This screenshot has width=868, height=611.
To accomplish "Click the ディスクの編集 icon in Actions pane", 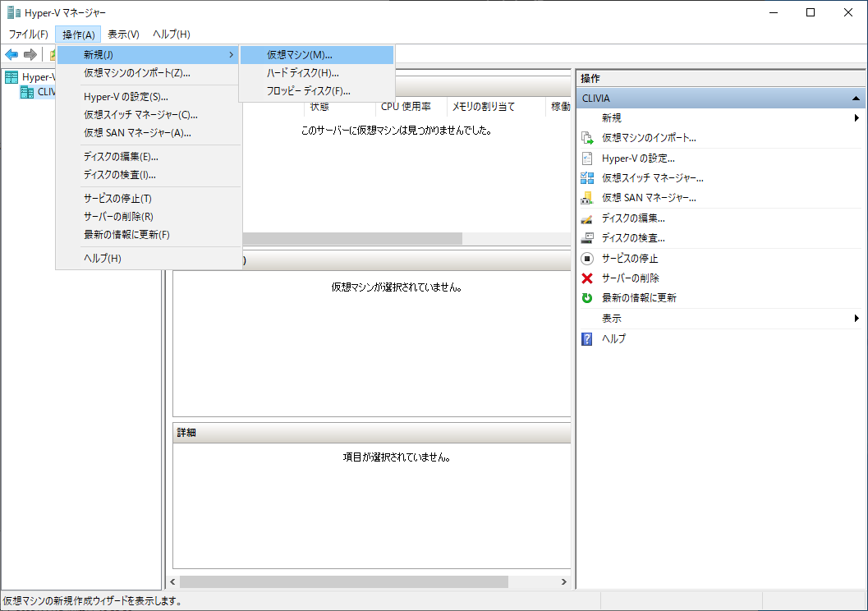I will coord(587,218).
